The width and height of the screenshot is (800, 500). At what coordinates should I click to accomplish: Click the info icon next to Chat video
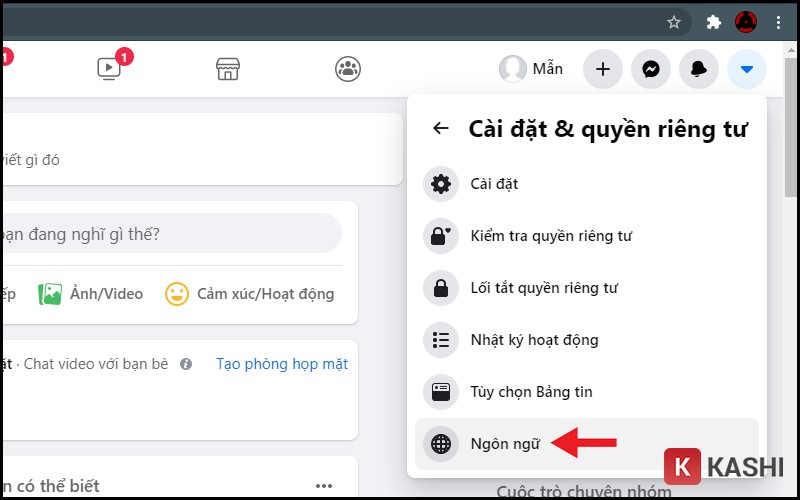click(186, 364)
